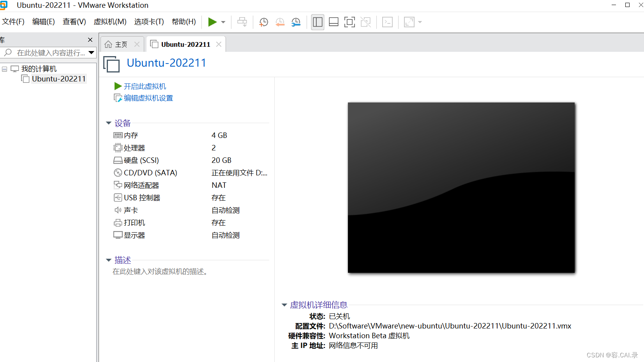Close the Ubuntu-202211 tab
The width and height of the screenshot is (644, 362).
(219, 44)
